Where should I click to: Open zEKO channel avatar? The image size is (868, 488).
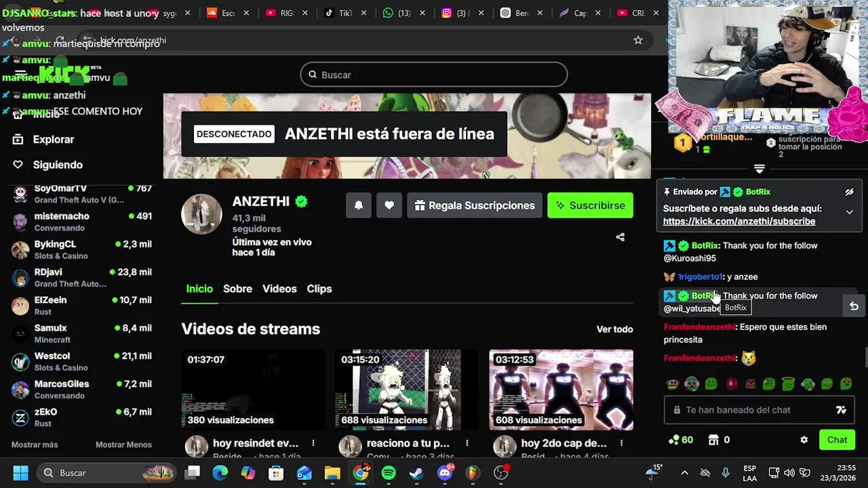(21, 418)
